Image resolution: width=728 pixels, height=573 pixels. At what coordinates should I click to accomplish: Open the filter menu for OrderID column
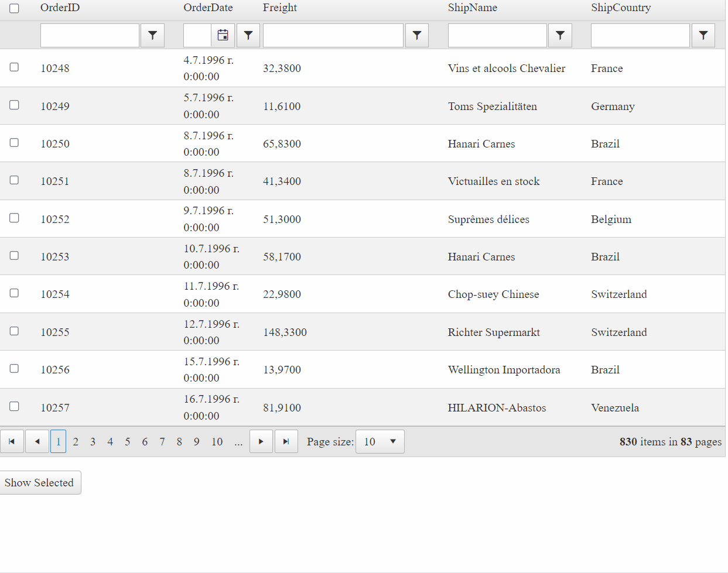click(152, 35)
